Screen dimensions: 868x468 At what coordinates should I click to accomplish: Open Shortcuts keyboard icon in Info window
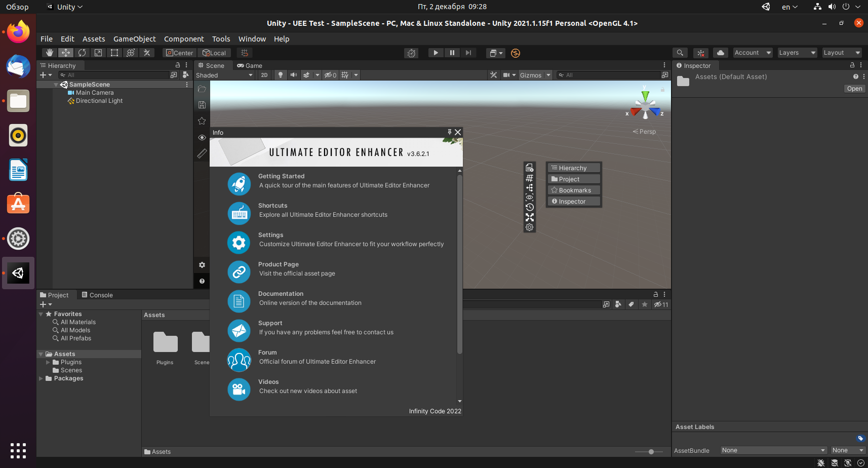pyautogui.click(x=239, y=213)
